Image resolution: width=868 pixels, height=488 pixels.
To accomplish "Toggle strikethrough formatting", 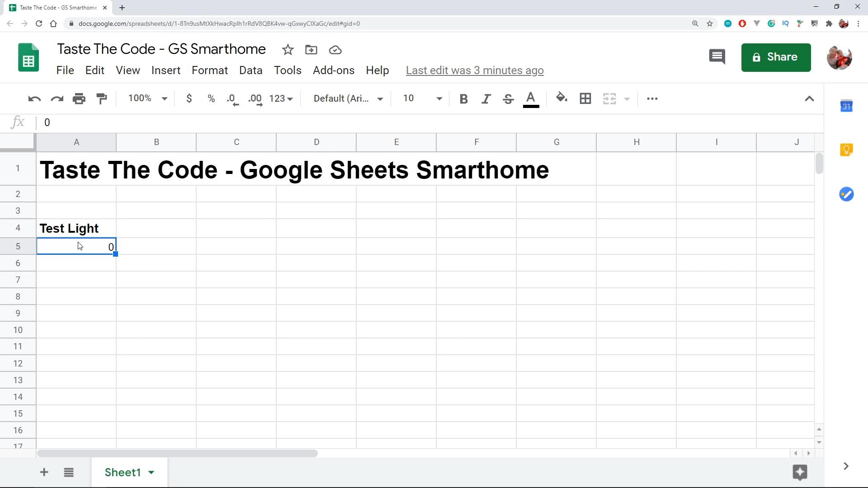I will (x=508, y=99).
